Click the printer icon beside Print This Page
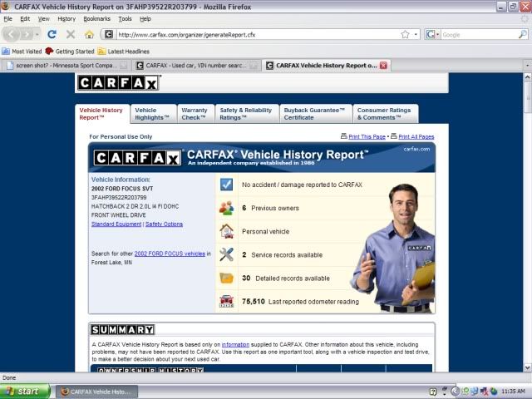 [x=343, y=136]
